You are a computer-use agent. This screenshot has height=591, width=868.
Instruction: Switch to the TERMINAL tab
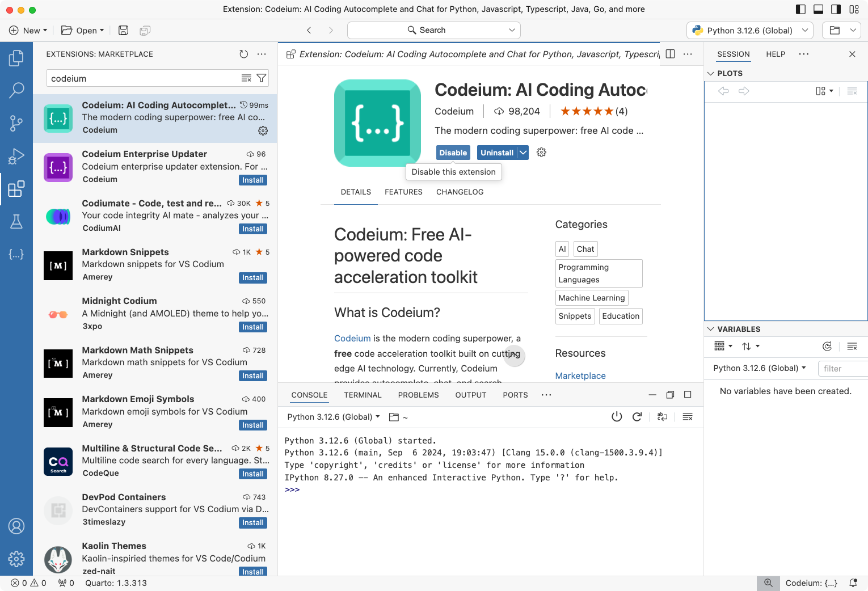coord(363,395)
